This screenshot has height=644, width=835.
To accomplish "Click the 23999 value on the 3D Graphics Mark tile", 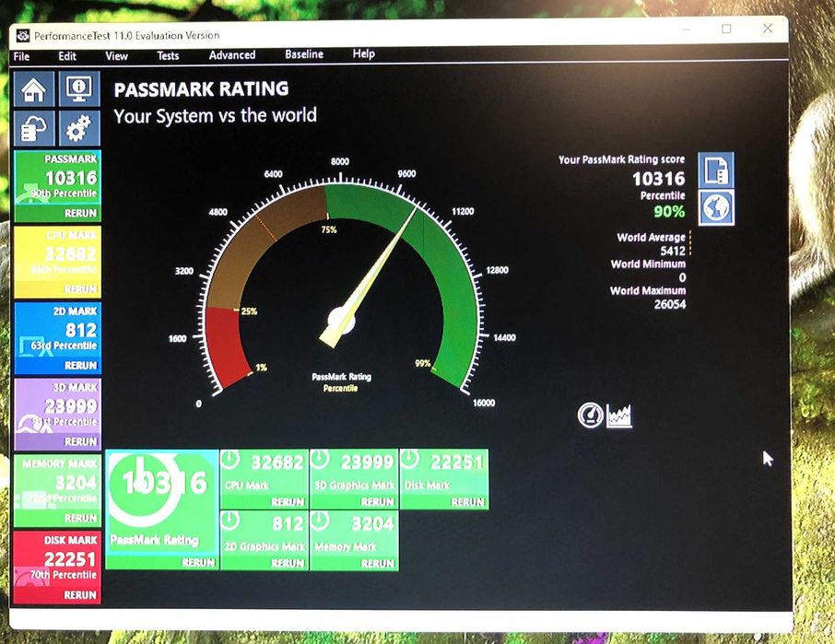I will 368,463.
